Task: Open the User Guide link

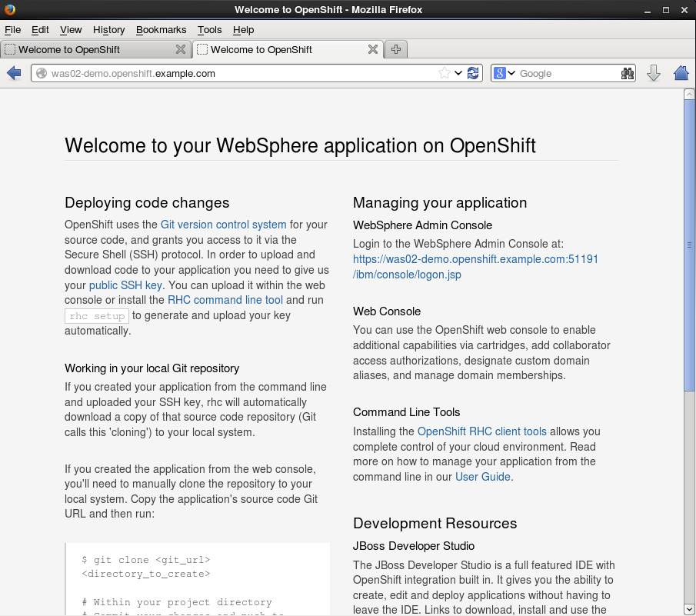Action: [x=483, y=477]
